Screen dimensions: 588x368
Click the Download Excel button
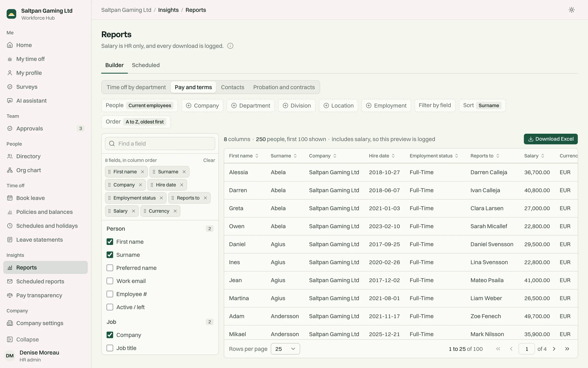click(x=551, y=139)
